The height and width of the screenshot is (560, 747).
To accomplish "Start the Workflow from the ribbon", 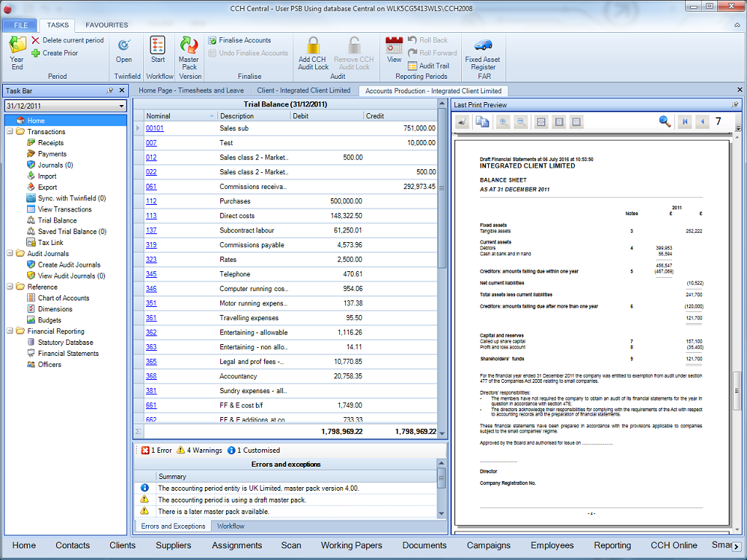I will point(158,51).
